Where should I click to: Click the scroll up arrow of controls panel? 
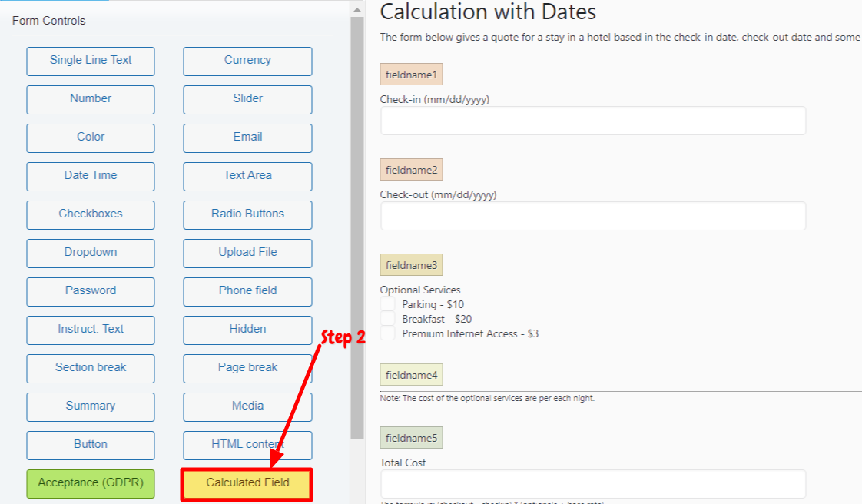tap(357, 9)
